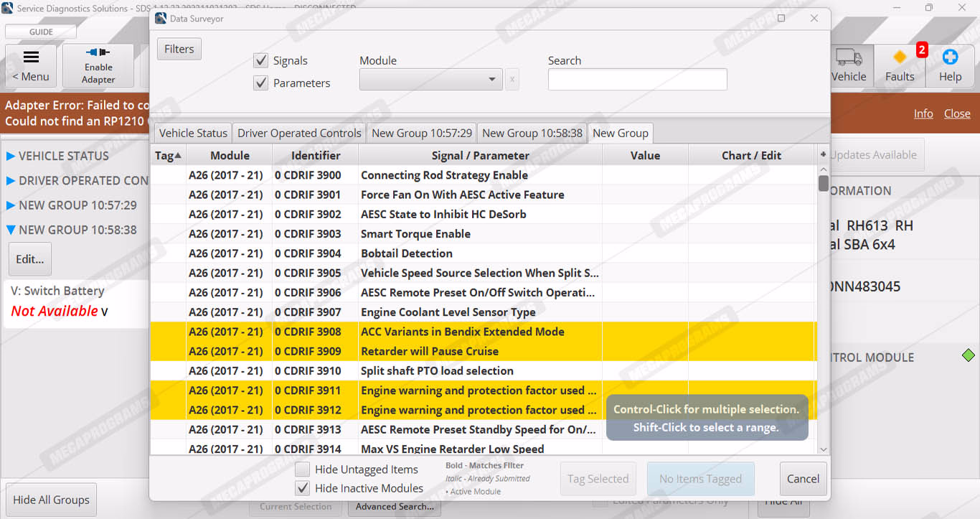Viewport: 980px width, 519px height.
Task: Click the Edit... button
Action: [x=29, y=259]
